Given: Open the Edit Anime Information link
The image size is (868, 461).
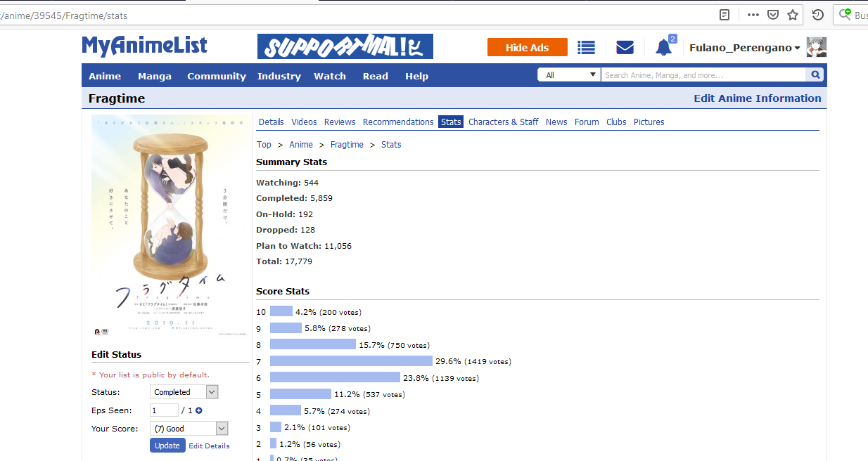Looking at the screenshot, I should coord(757,98).
